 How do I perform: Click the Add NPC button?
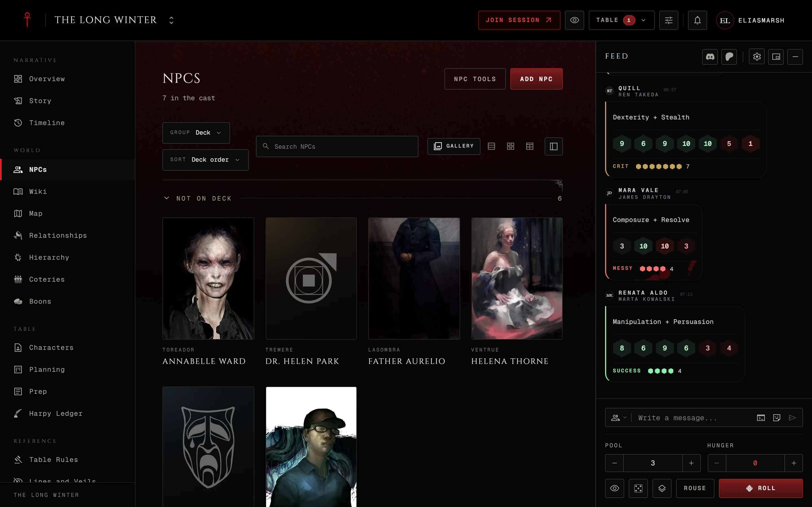[x=536, y=79]
